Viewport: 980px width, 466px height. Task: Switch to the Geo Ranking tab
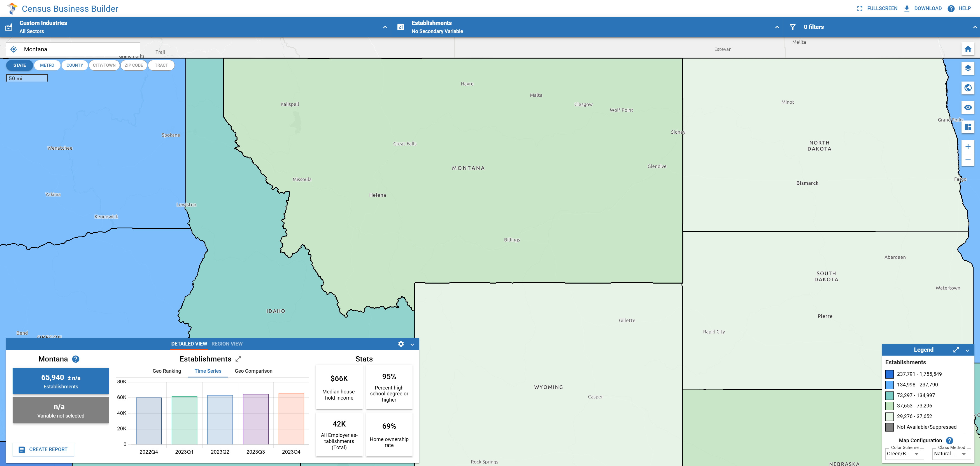pyautogui.click(x=167, y=371)
